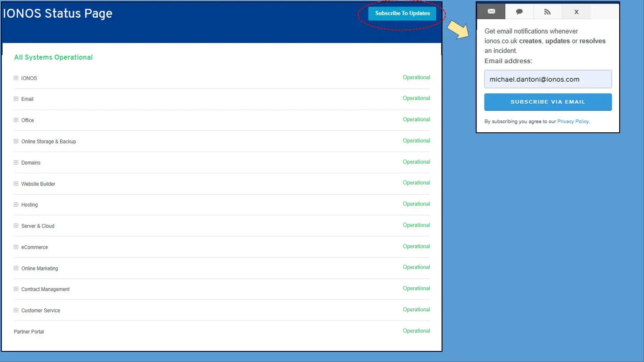Viewport: 644px width, 362px height.
Task: Expand the Server & Cloud group
Action: tap(16, 226)
